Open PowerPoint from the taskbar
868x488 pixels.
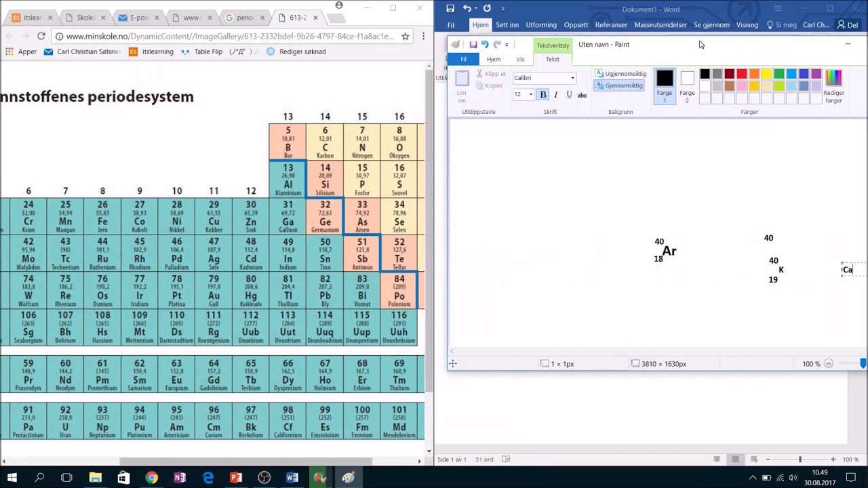[x=236, y=478]
